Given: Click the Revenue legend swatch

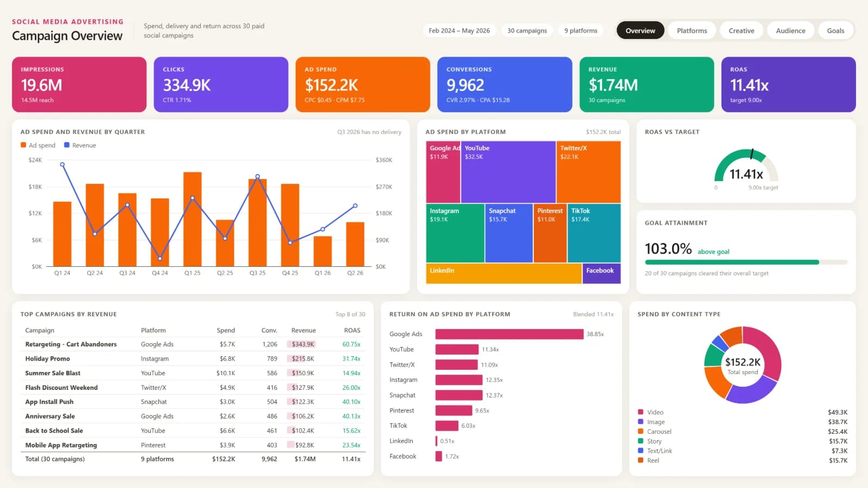Looking at the screenshot, I should (67, 145).
